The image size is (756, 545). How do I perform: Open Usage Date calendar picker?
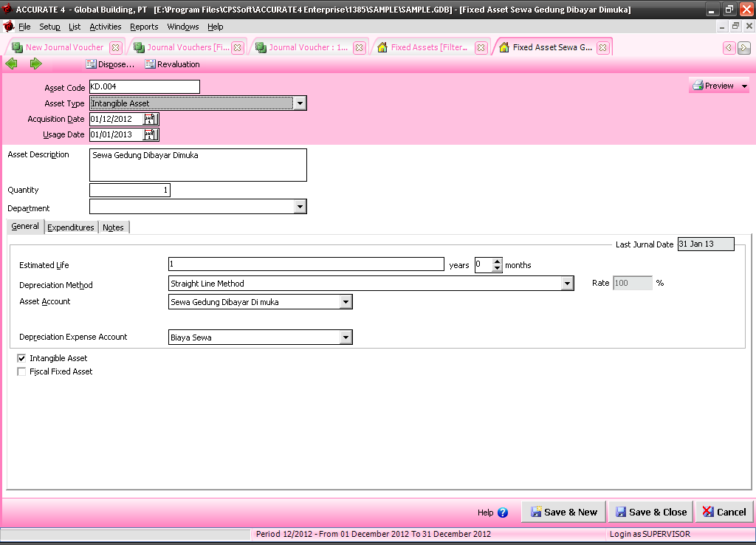pos(150,134)
